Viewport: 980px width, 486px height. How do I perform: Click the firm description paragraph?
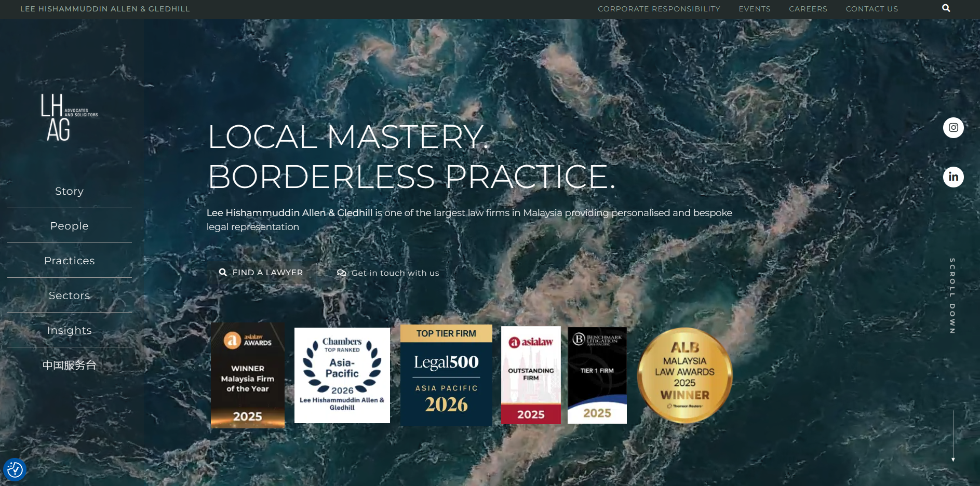point(469,220)
